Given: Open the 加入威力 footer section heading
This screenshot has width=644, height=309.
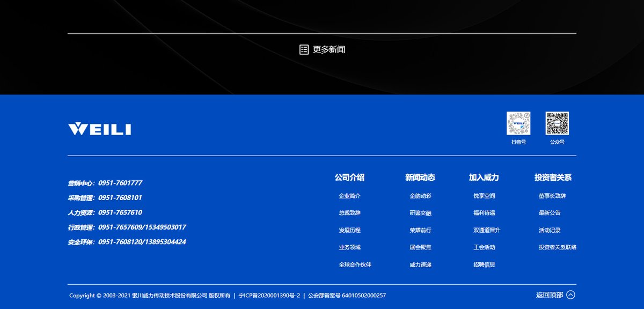Looking at the screenshot, I should 484,178.
